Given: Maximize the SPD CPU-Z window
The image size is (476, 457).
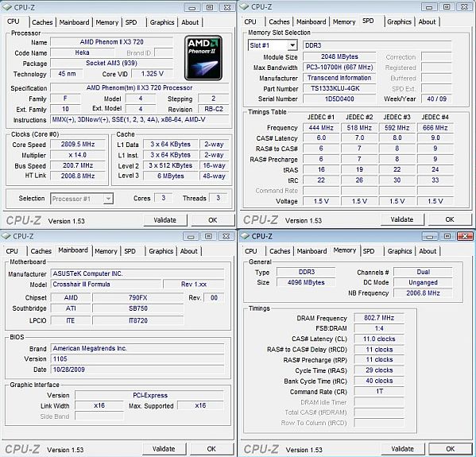Looking at the screenshot, I should pos(447,6).
